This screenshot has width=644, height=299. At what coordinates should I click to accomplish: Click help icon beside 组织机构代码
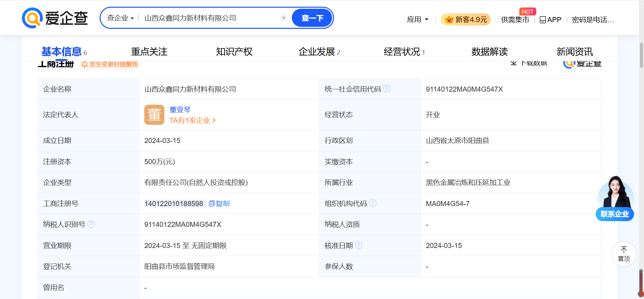[373, 203]
